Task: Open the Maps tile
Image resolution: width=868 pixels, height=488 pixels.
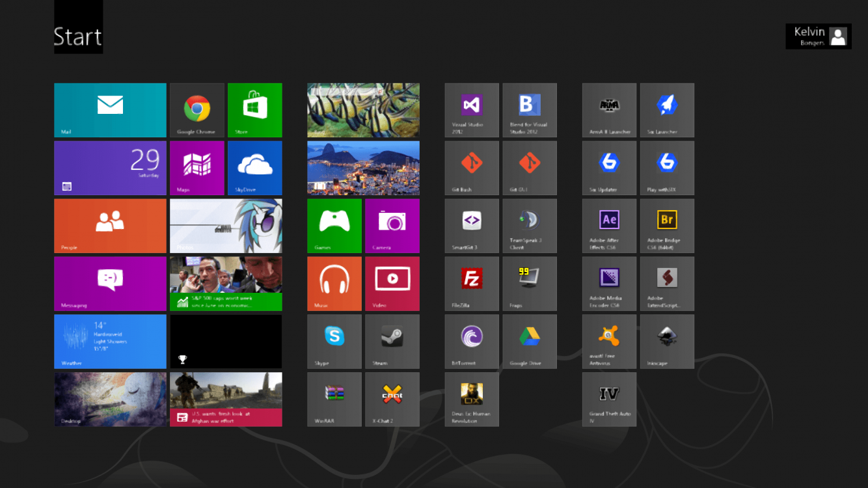Action: point(197,168)
